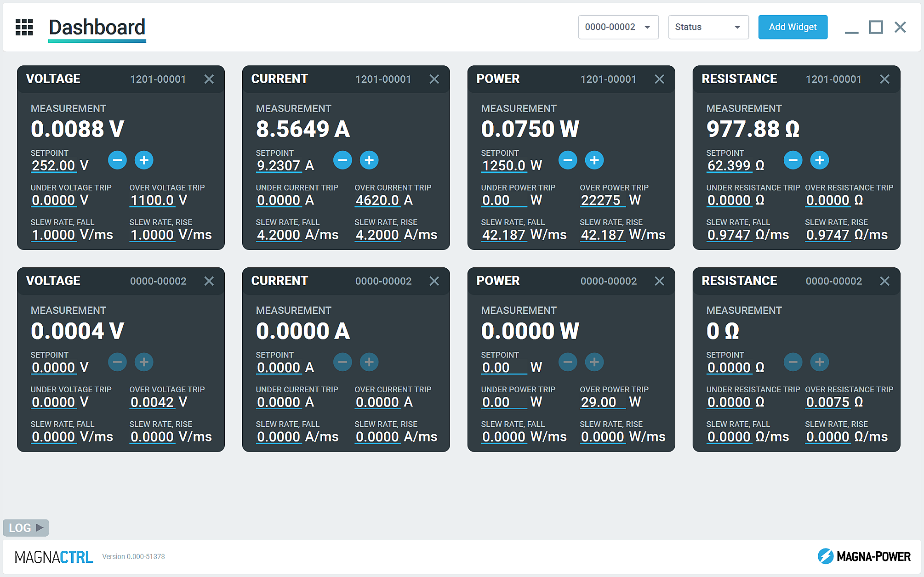
Task: Decrease current setpoint for device 1201-00001
Action: tap(342, 160)
